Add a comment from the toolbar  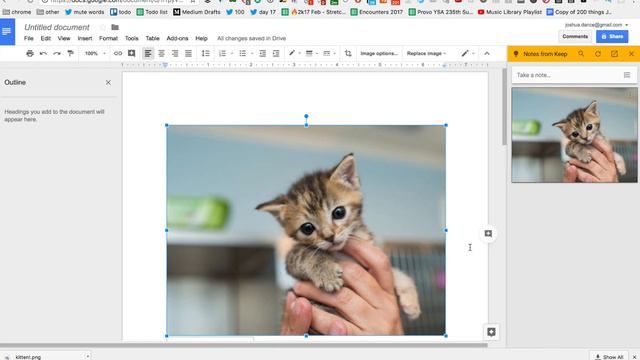pyautogui.click(x=131, y=53)
